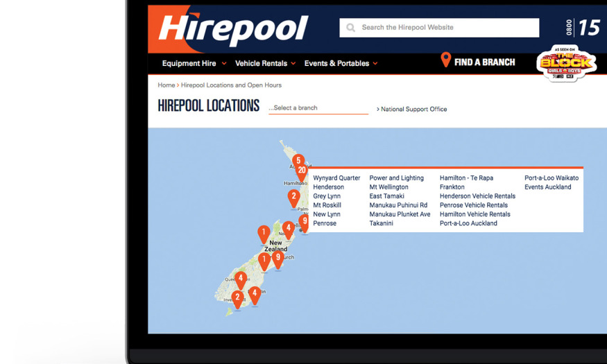The width and height of the screenshot is (607, 364).
Task: Click the Queenstown marker numbered 4
Action: 241,280
